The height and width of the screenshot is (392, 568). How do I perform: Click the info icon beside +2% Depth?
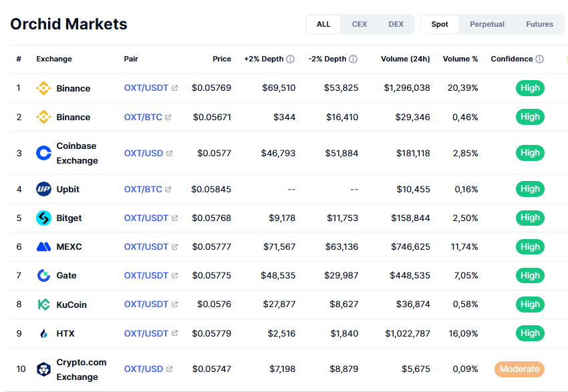[290, 59]
